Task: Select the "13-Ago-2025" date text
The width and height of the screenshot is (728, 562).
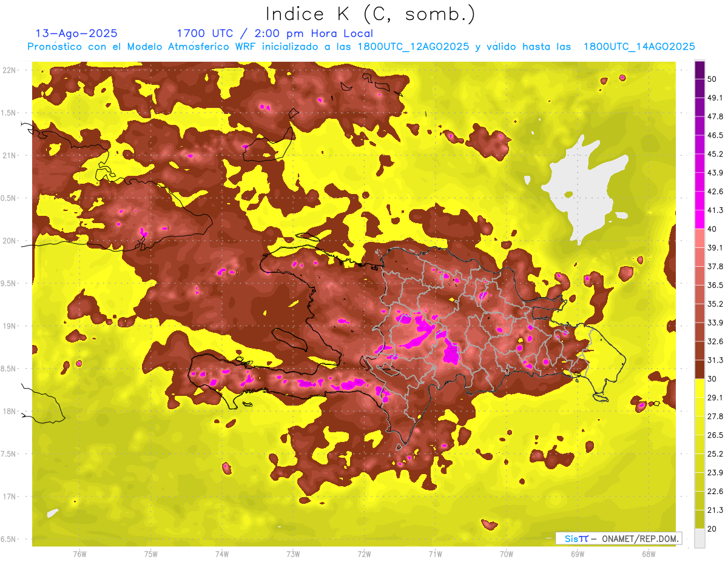Action: tap(76, 33)
